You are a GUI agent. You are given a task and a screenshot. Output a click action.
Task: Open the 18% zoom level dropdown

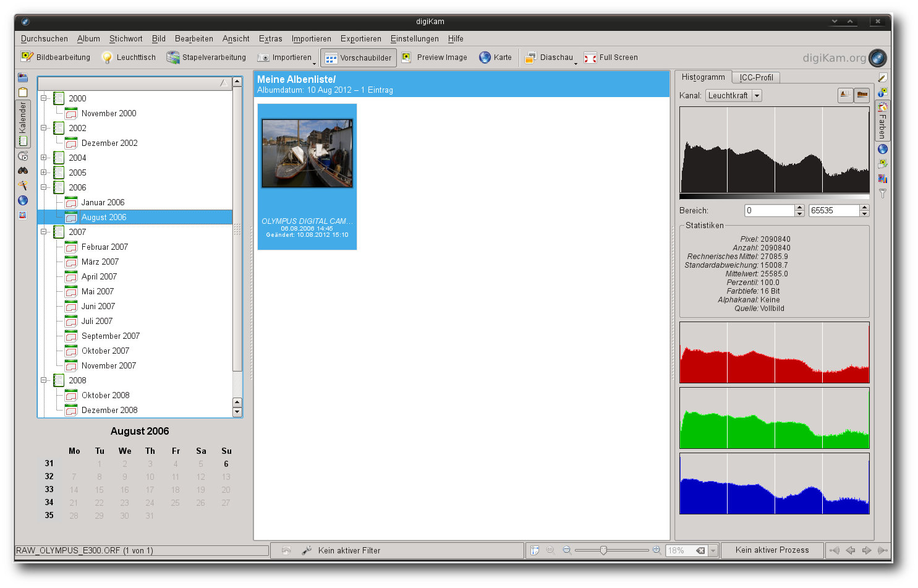[713, 550]
